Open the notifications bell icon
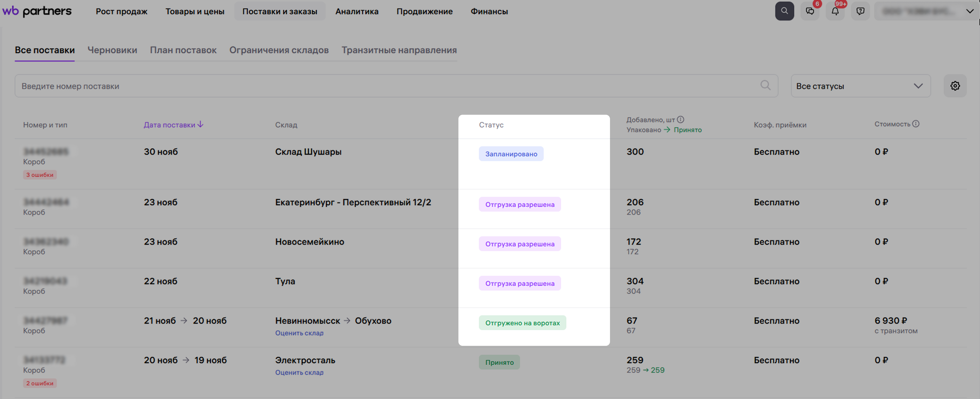 pos(835,11)
